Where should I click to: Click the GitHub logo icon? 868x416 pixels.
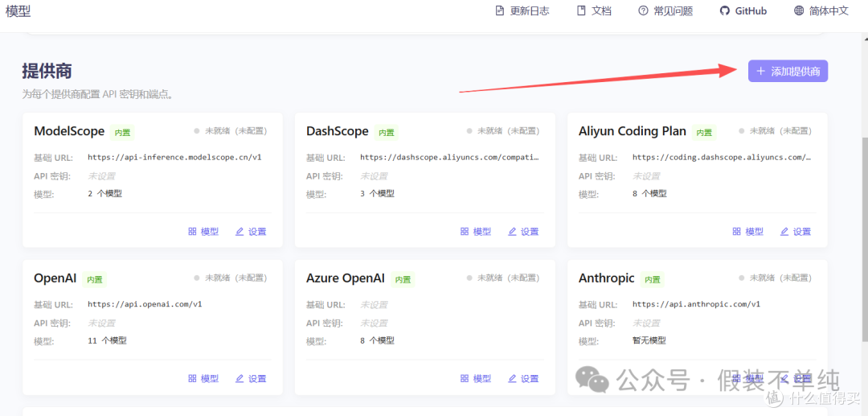pyautogui.click(x=725, y=10)
